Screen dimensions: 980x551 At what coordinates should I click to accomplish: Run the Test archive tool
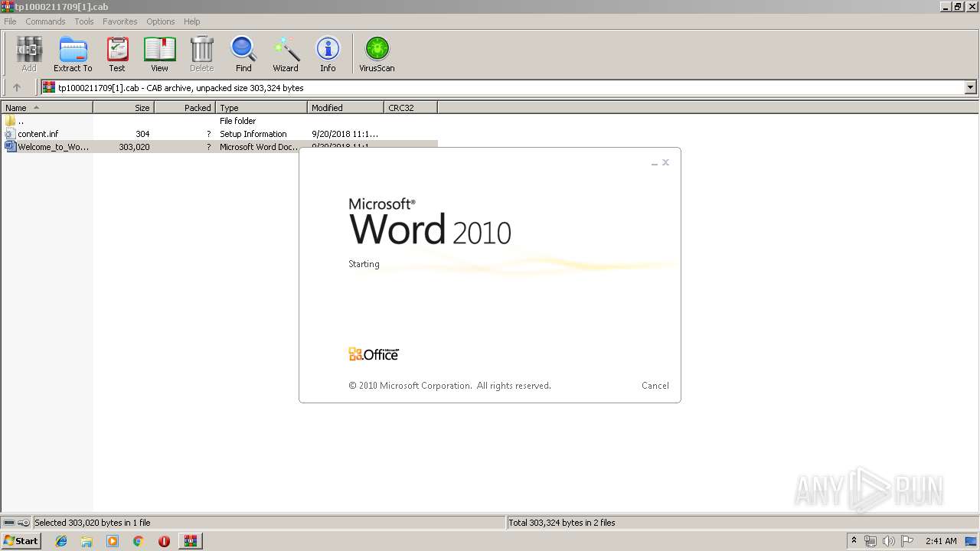(x=116, y=54)
